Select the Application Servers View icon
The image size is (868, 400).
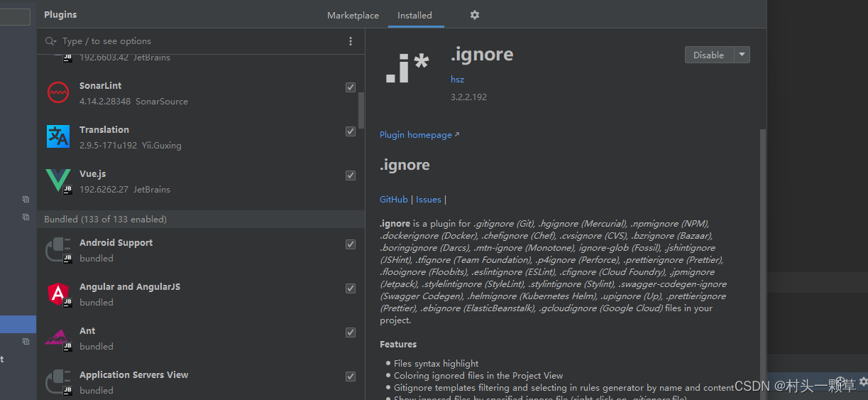coord(58,382)
